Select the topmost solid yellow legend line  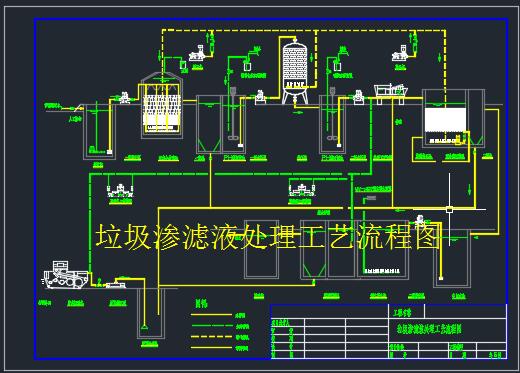pos(211,315)
